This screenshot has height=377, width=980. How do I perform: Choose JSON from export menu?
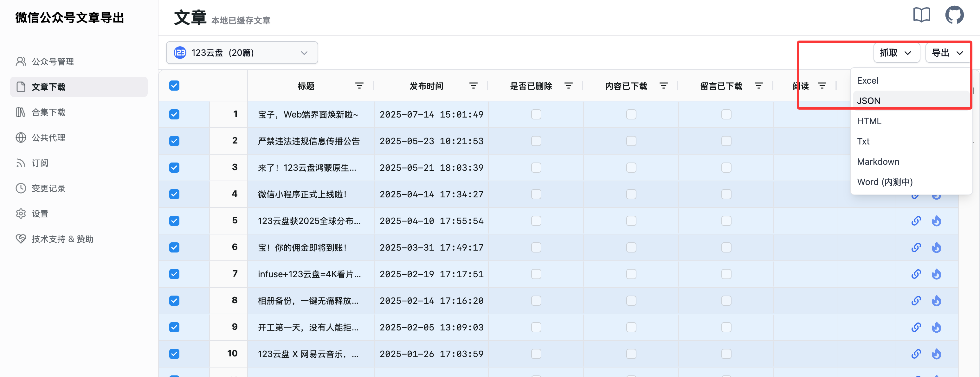tap(868, 101)
